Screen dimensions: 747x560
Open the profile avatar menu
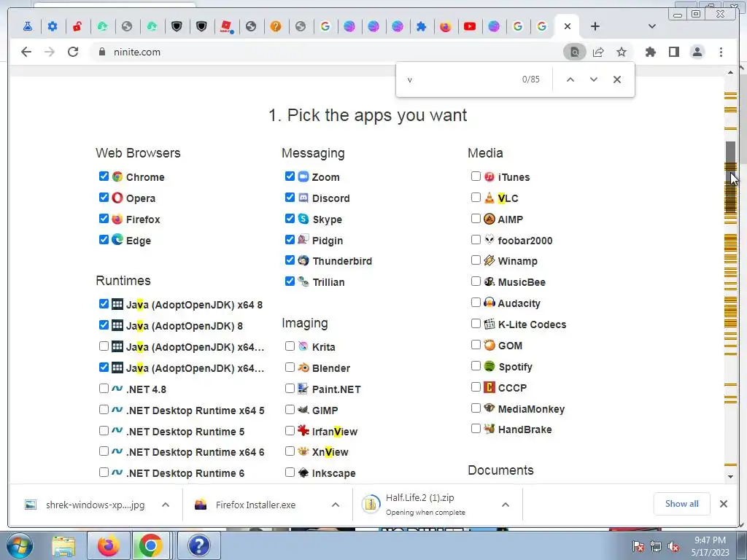coord(697,52)
